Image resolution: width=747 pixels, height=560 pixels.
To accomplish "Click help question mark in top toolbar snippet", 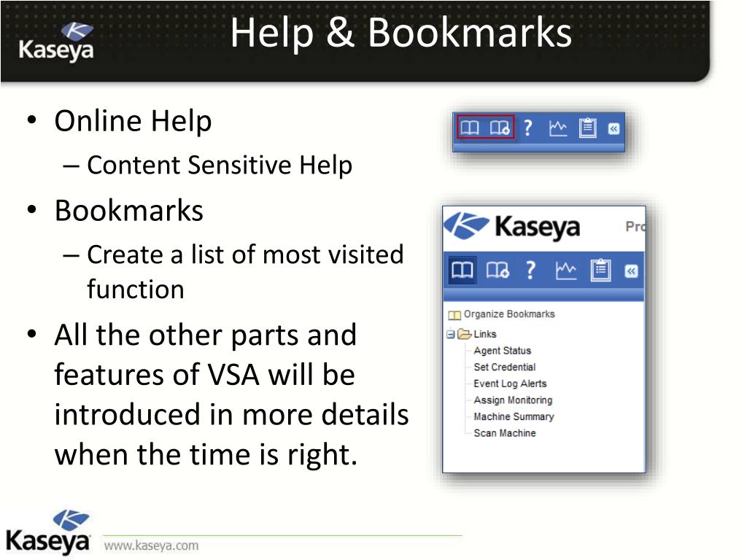I will [x=528, y=128].
